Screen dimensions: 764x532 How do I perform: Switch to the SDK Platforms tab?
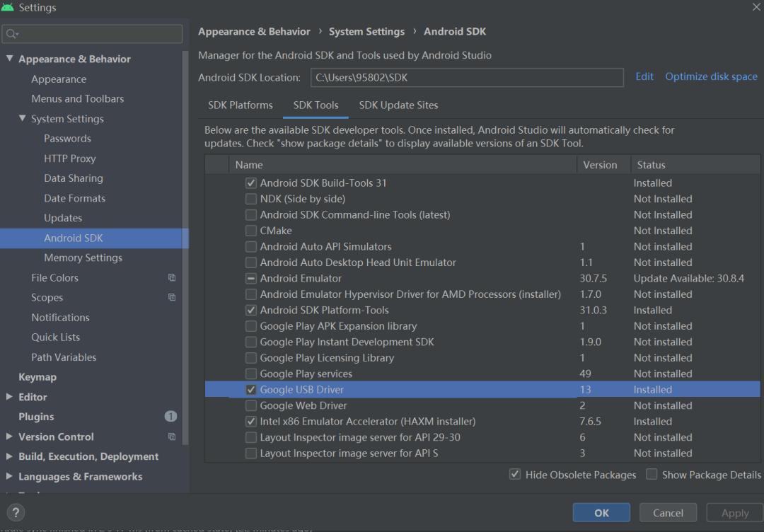click(241, 105)
